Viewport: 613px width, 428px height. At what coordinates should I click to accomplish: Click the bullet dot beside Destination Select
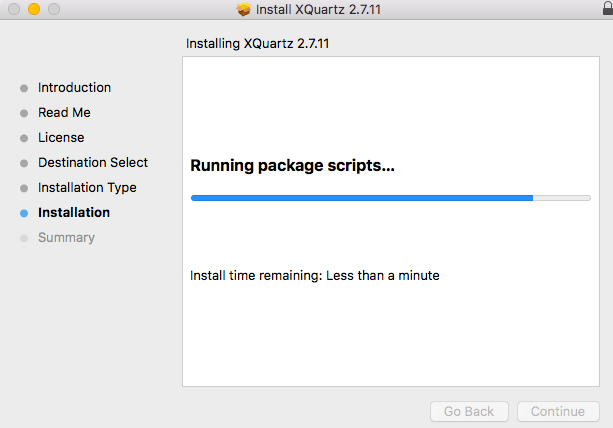pos(23,163)
